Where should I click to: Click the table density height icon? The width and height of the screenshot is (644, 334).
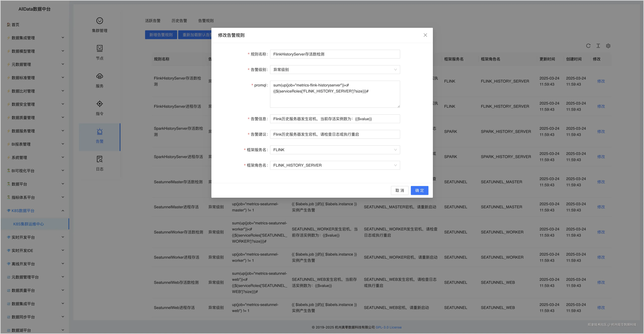tap(598, 46)
